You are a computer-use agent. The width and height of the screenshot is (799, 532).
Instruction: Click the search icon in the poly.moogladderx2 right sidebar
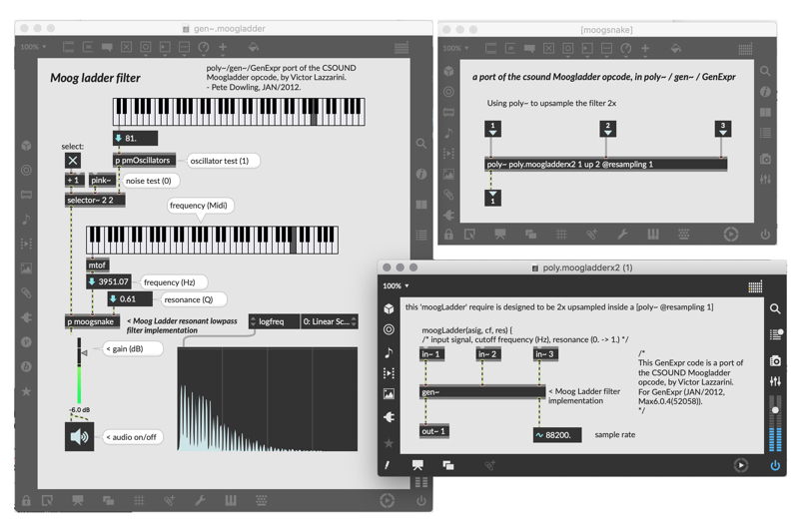[x=775, y=308]
